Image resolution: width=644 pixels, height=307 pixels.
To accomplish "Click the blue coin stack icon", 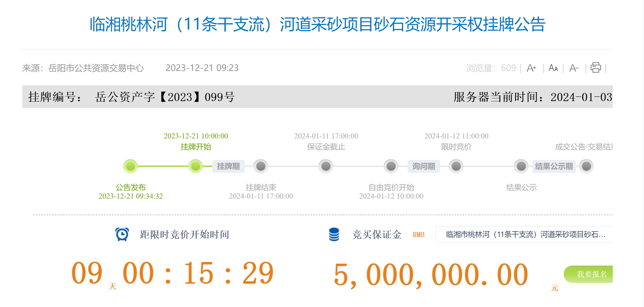I will point(334,234).
